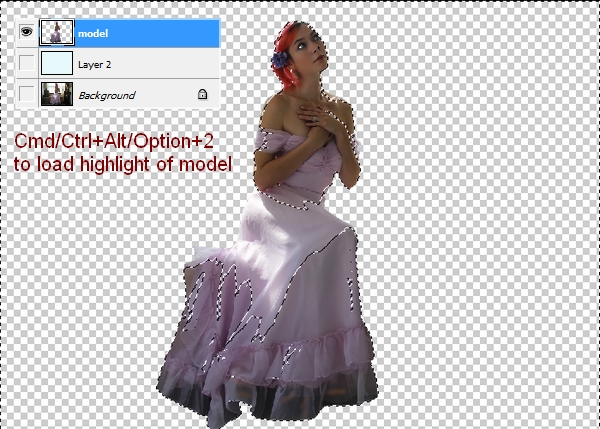Select the layer named model

(93, 32)
